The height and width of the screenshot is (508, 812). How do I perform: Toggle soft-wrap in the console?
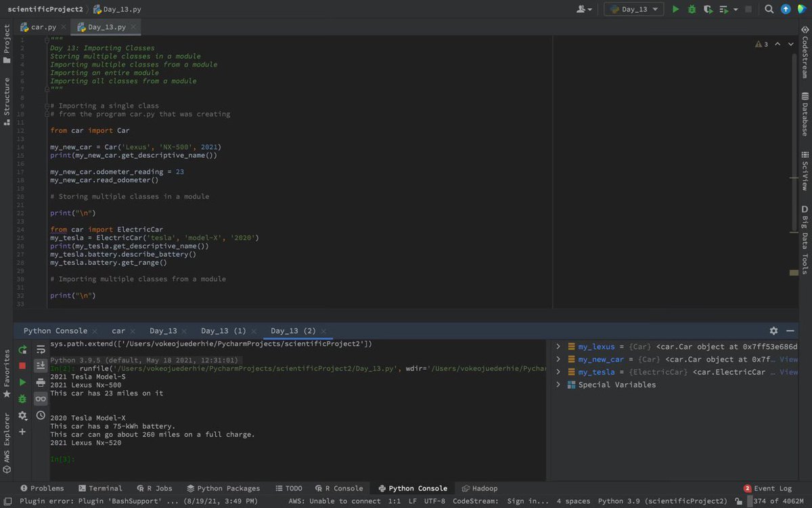[41, 350]
